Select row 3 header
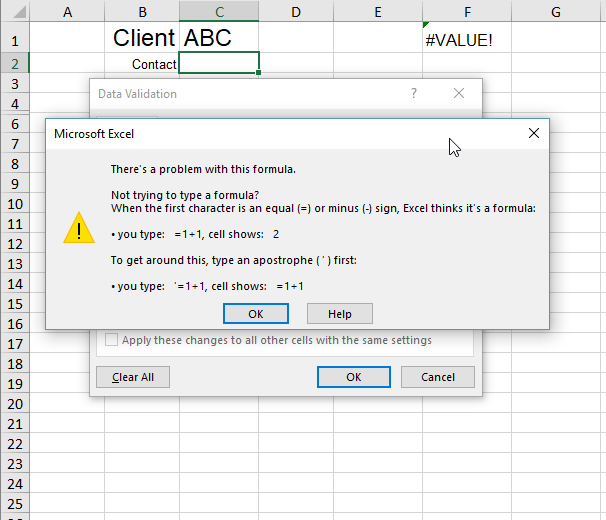 click(x=15, y=84)
